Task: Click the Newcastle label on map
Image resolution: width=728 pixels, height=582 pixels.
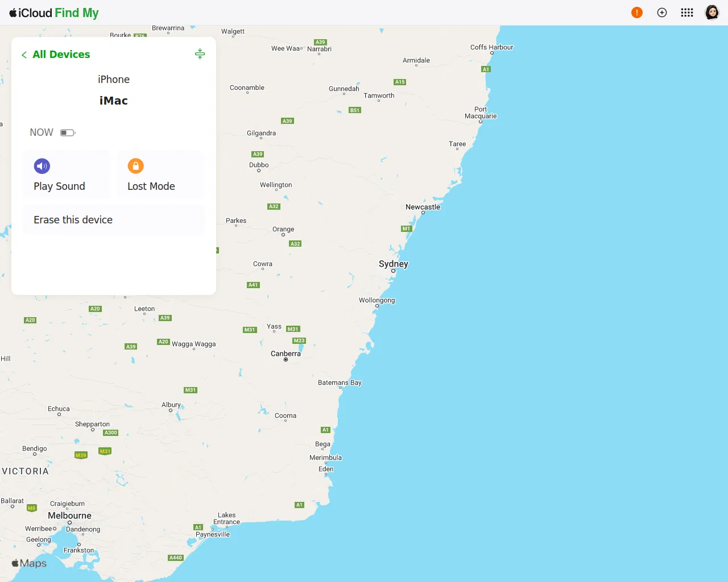Action: coord(423,207)
